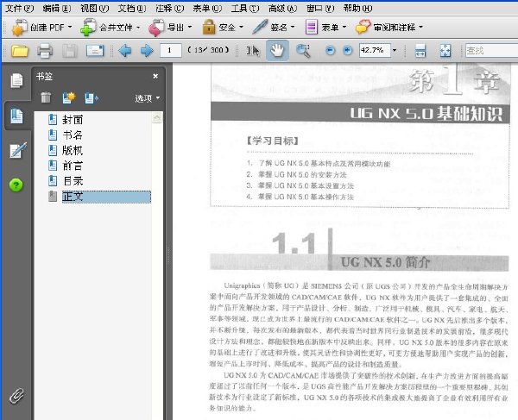Screen dimensions: 518x420
Task: Open the zoom percentage dropdown arrow
Action: [395, 51]
